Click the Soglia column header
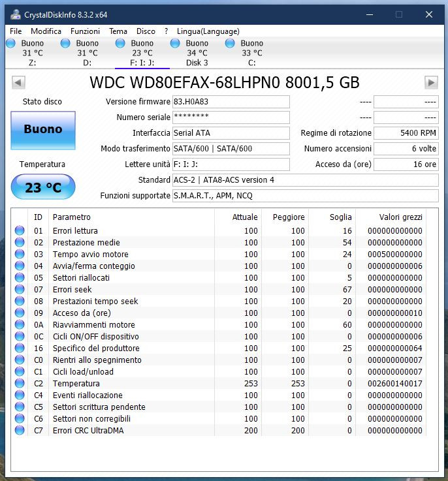 pyautogui.click(x=332, y=217)
